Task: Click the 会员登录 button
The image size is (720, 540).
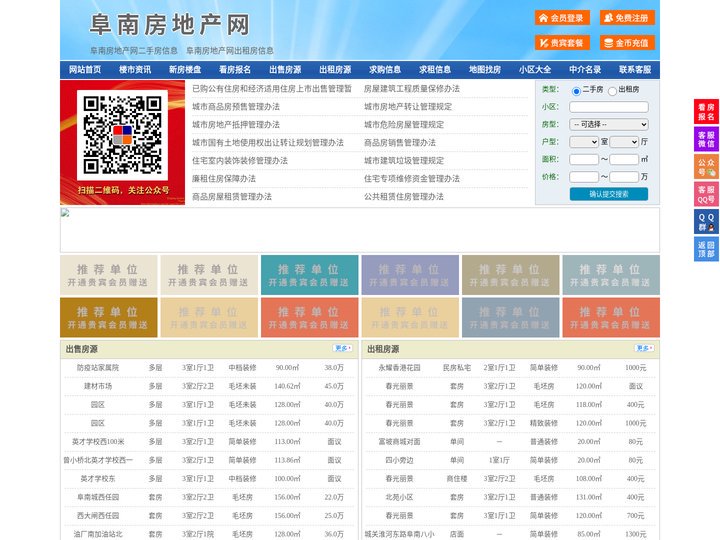Action: pyautogui.click(x=562, y=18)
